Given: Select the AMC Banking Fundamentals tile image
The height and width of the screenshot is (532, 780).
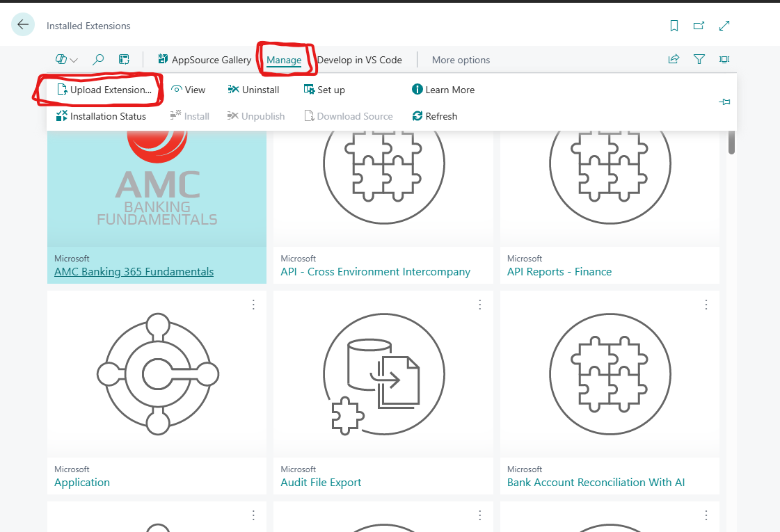Looking at the screenshot, I should tap(157, 189).
